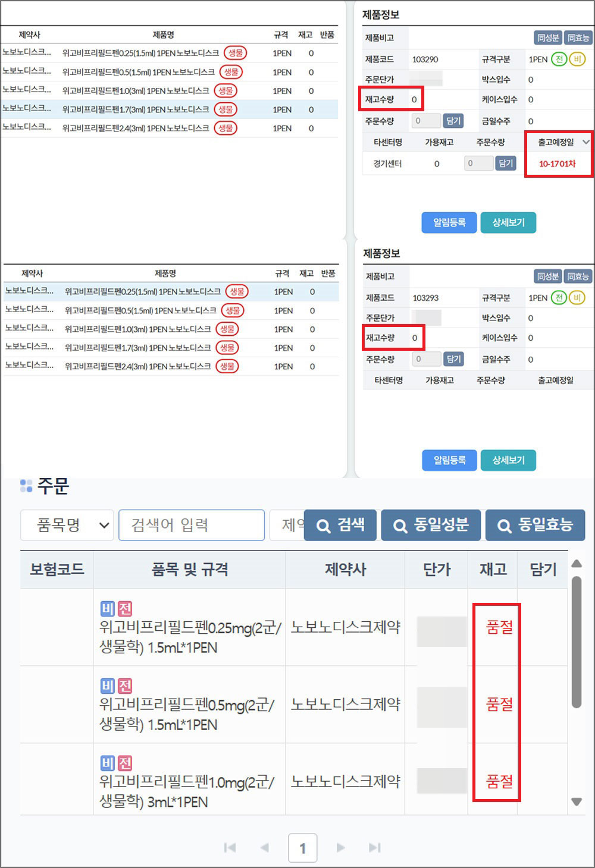
Task: Click 담기 next to 주문수량 for product 103293
Action: tap(453, 359)
